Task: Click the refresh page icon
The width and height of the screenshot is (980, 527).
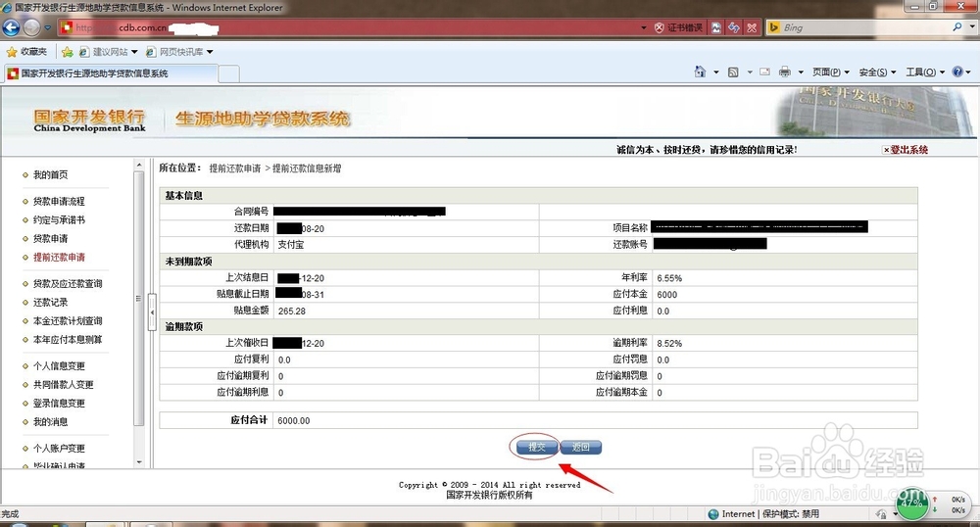Action: point(734,27)
